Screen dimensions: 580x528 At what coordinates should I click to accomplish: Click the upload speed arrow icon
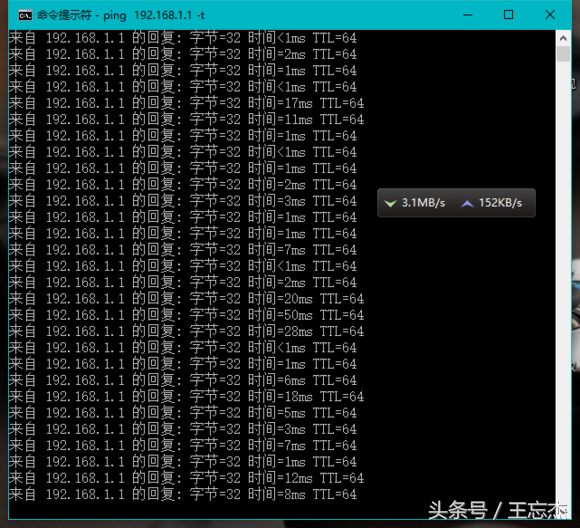coord(467,203)
